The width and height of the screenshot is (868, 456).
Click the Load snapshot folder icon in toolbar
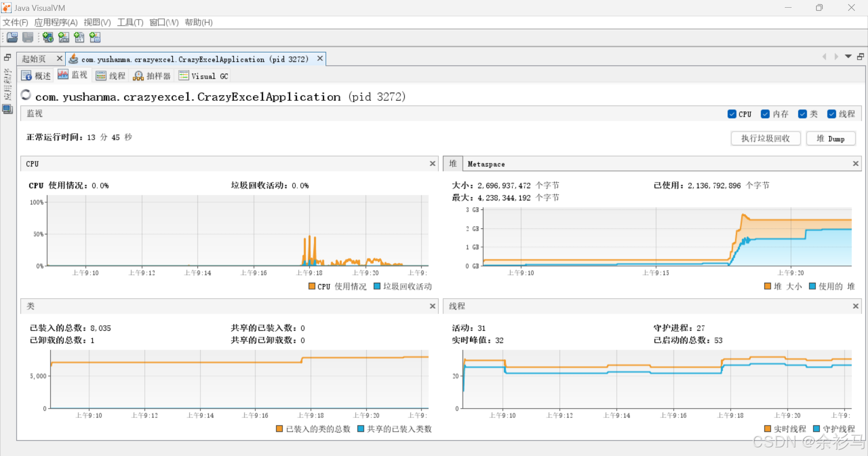coord(12,38)
